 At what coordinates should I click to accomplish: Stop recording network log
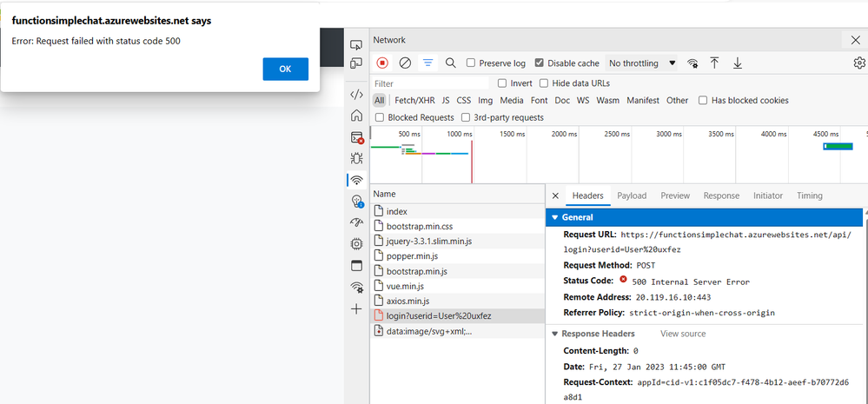pyautogui.click(x=382, y=63)
